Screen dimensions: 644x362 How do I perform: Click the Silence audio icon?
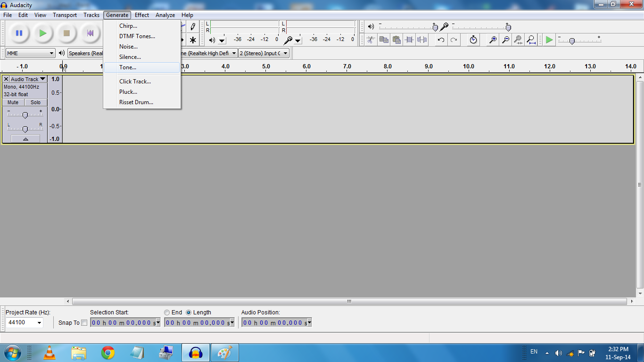(x=422, y=40)
